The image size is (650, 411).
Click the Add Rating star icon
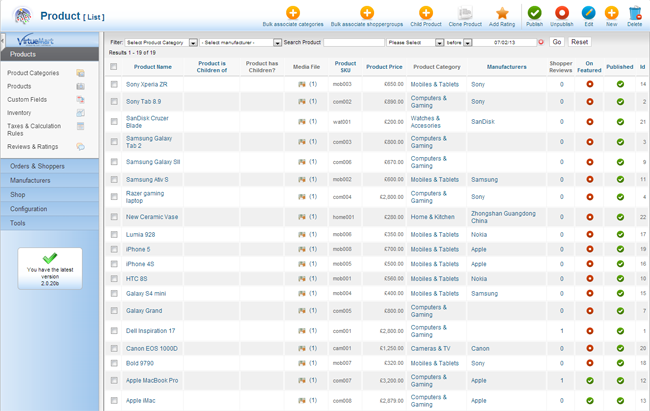502,14
